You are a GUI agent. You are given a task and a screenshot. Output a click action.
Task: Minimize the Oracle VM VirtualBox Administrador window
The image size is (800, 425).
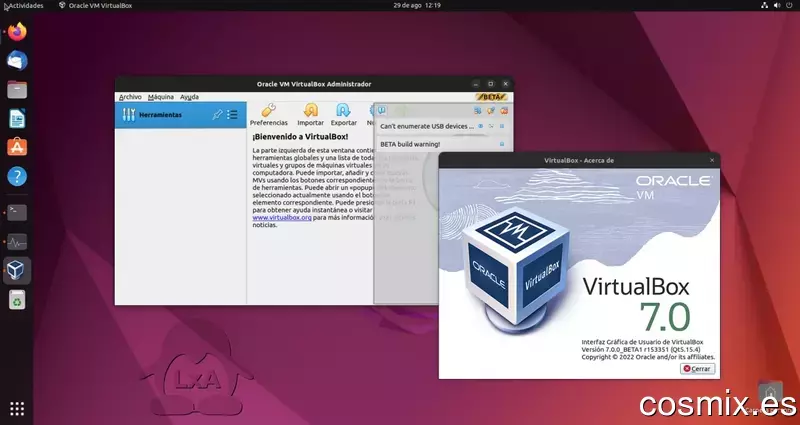[x=476, y=84]
